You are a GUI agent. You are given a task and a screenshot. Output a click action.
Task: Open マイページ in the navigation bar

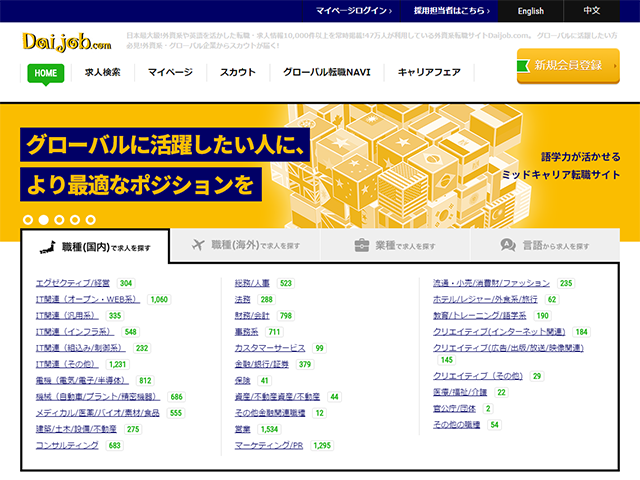(170, 73)
